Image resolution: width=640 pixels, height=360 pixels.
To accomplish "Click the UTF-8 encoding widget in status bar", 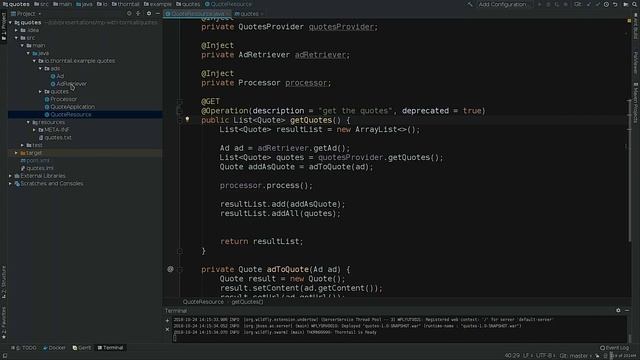I will (545, 356).
